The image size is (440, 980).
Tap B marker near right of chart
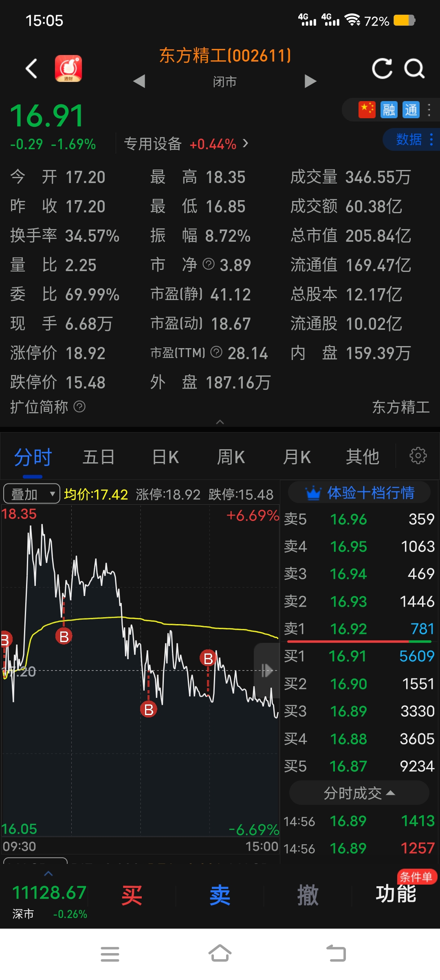208,658
